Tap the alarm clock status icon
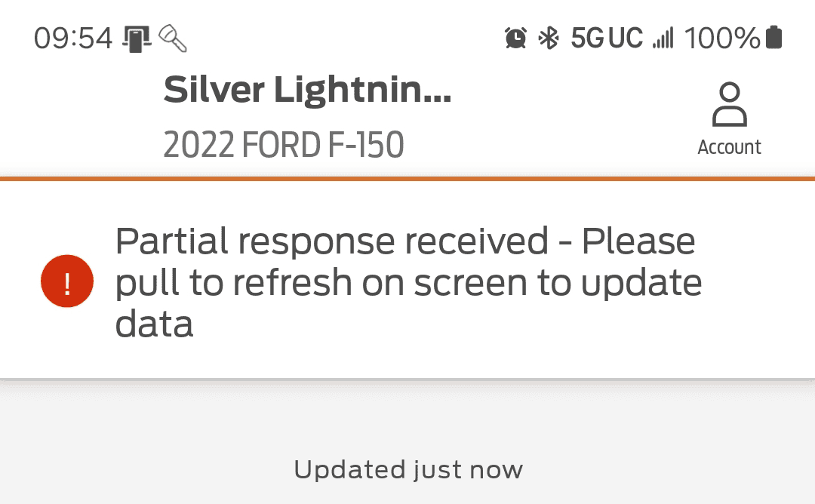The width and height of the screenshot is (815, 504). pyautogui.click(x=516, y=38)
